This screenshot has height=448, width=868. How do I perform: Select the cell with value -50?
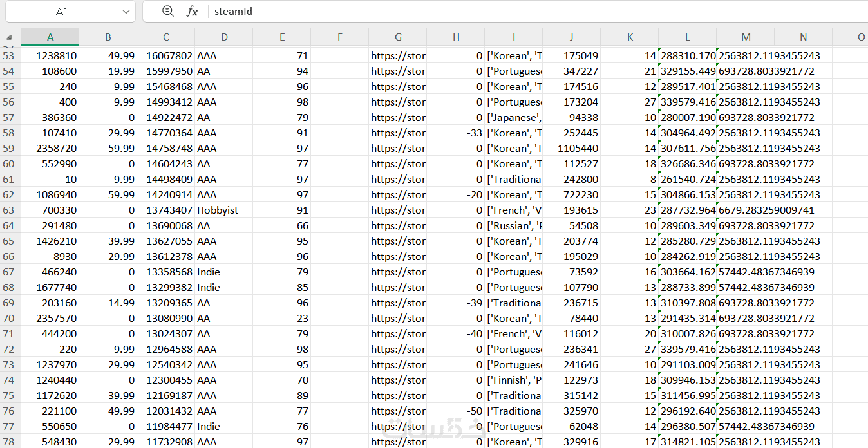click(x=456, y=411)
